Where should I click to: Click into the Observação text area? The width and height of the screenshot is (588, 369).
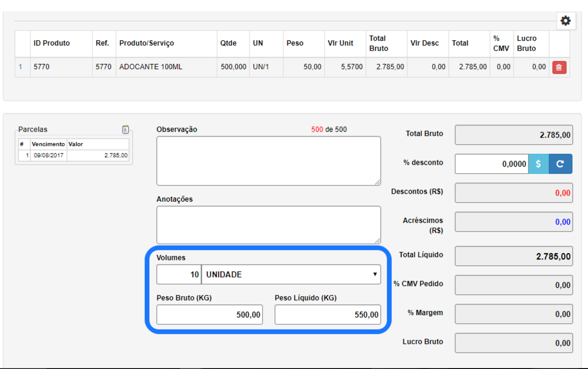click(268, 161)
